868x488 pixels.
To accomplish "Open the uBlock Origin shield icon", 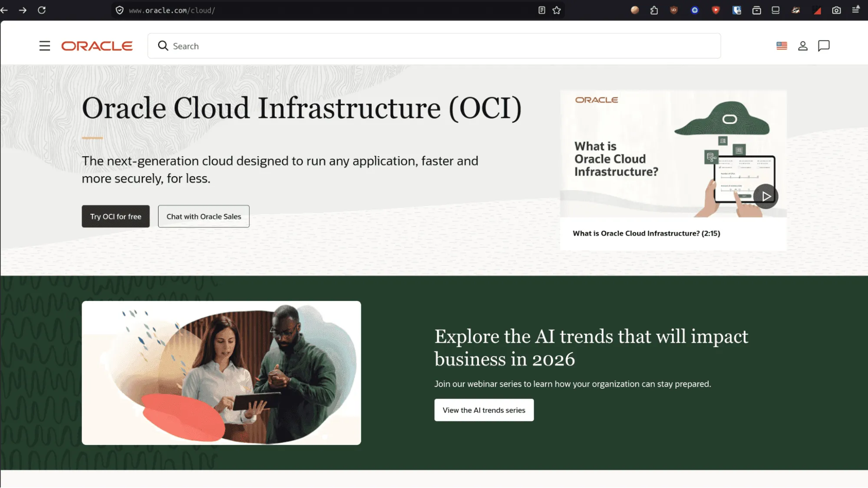I will point(674,10).
